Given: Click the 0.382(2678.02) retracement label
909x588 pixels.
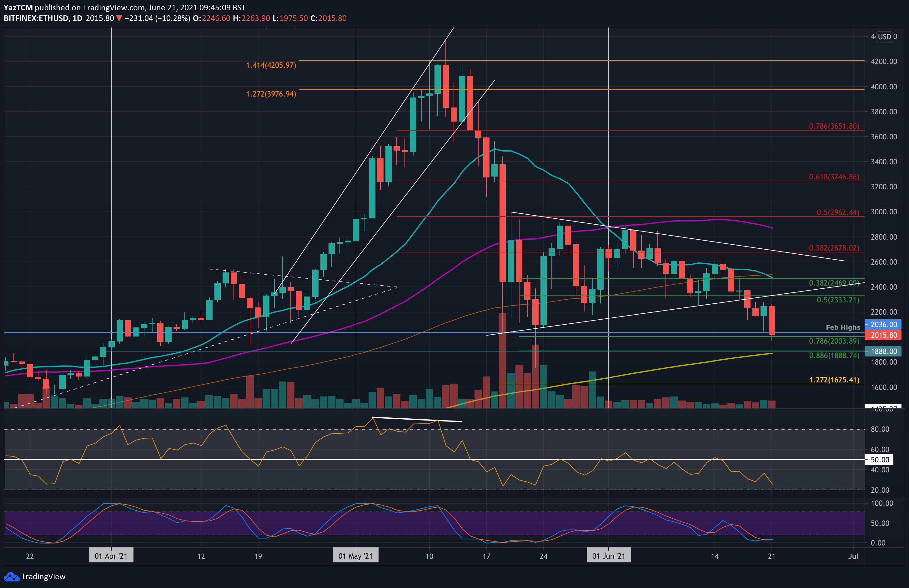Looking at the screenshot, I should coord(834,248).
